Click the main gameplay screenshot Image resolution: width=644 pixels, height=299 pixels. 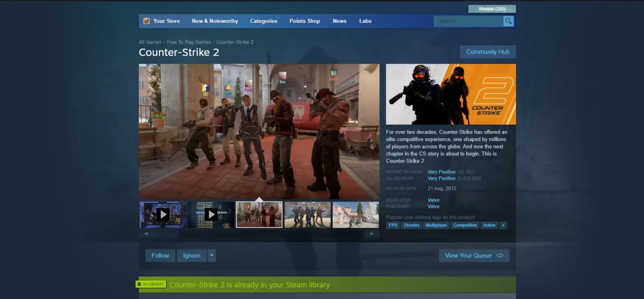pyautogui.click(x=259, y=131)
